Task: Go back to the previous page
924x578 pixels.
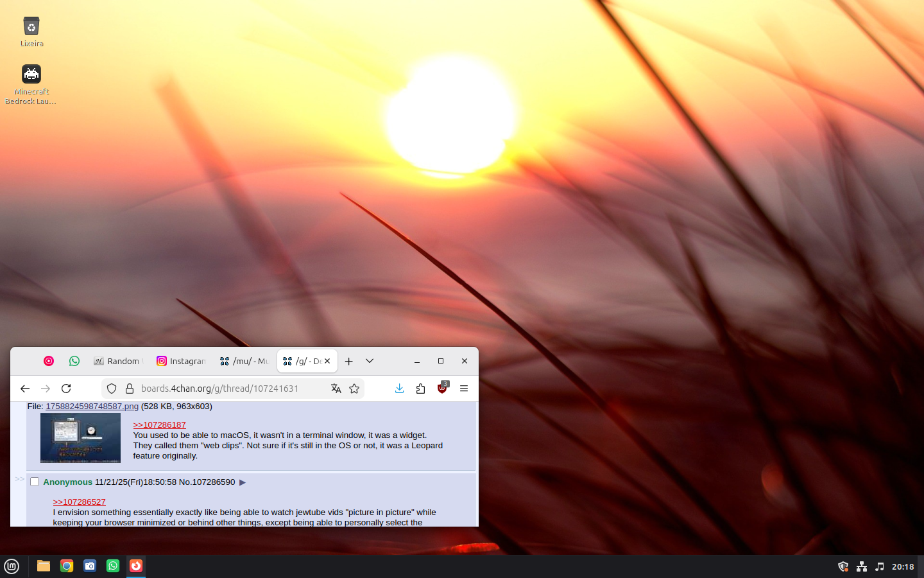Action: coord(25,389)
